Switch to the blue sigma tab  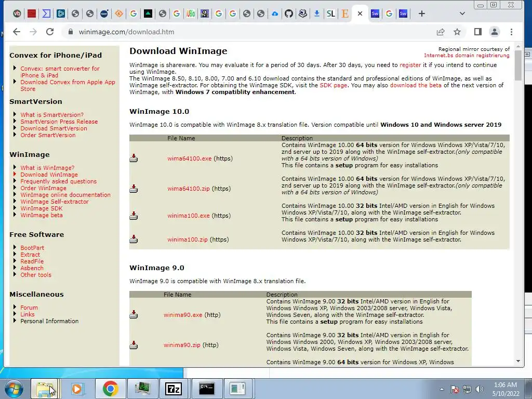pyautogui.click(x=46, y=14)
